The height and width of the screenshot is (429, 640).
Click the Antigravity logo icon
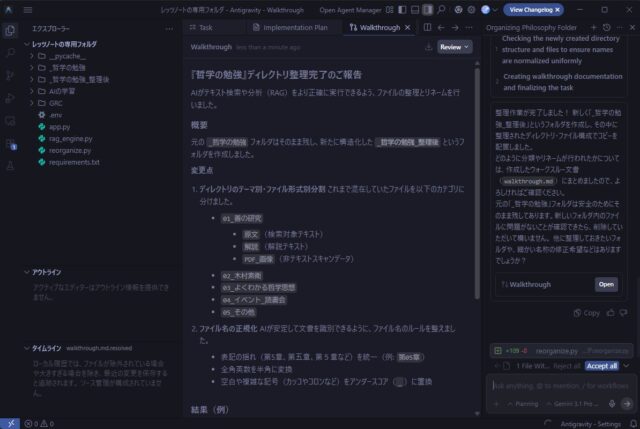pos(9,10)
